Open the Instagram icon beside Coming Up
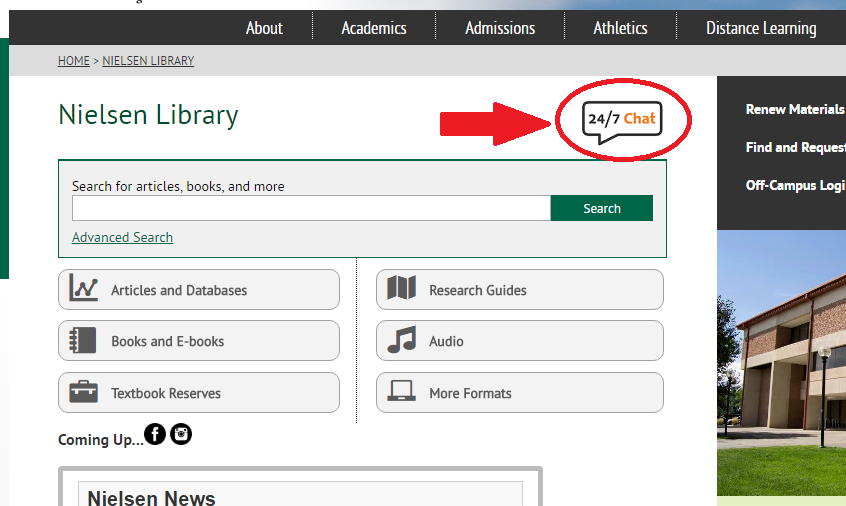Image resolution: width=846 pixels, height=506 pixels. [x=181, y=434]
